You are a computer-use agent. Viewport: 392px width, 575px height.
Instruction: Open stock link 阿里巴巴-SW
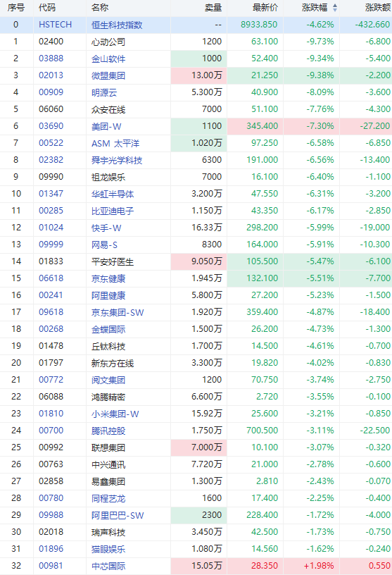[118, 515]
